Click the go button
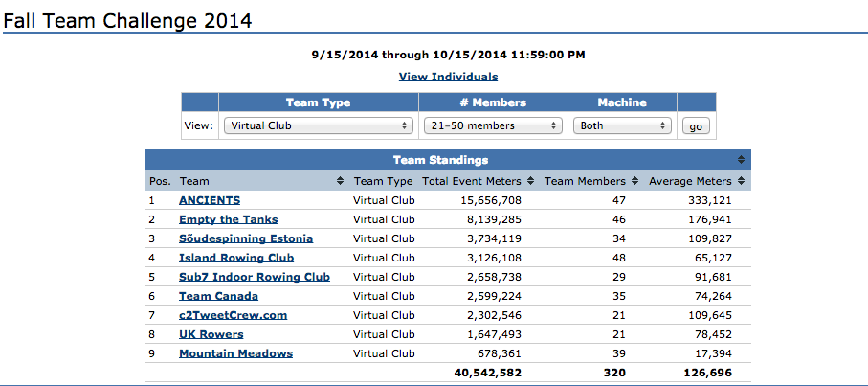 pyautogui.click(x=696, y=126)
